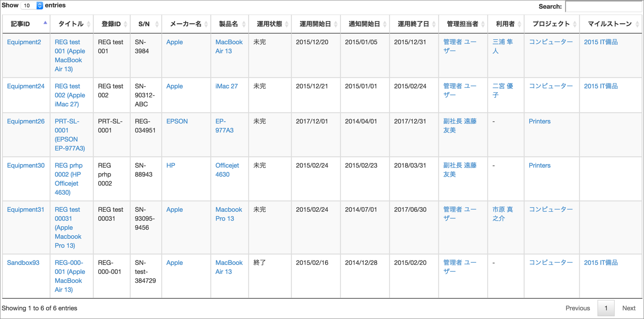Open title PRT-SL-0001 (EPSON EP-977A3)
The width and height of the screenshot is (644, 319).
point(70,135)
